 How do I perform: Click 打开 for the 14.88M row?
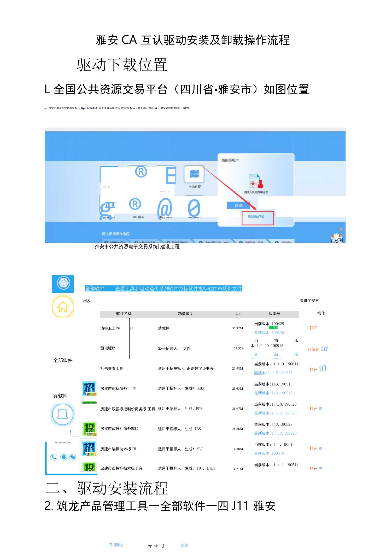[x=313, y=448]
